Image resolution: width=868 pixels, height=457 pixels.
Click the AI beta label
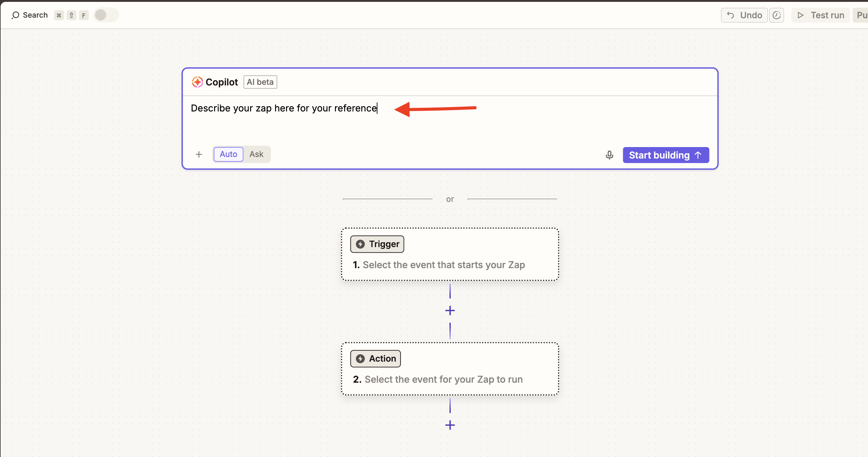(260, 82)
